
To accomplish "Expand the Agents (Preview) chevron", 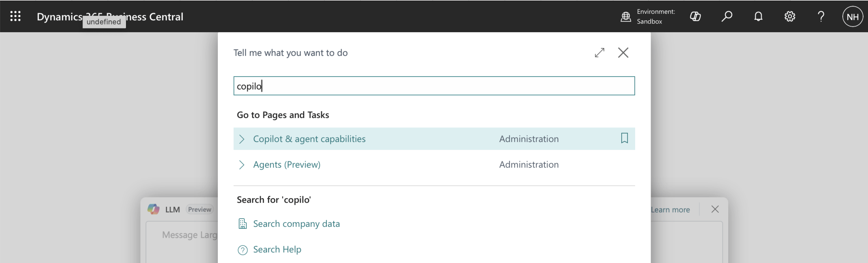I will click(242, 164).
